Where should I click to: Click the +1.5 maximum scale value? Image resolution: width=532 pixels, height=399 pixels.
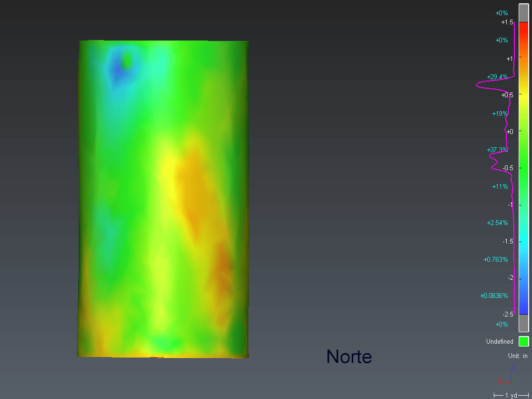pyautogui.click(x=507, y=22)
